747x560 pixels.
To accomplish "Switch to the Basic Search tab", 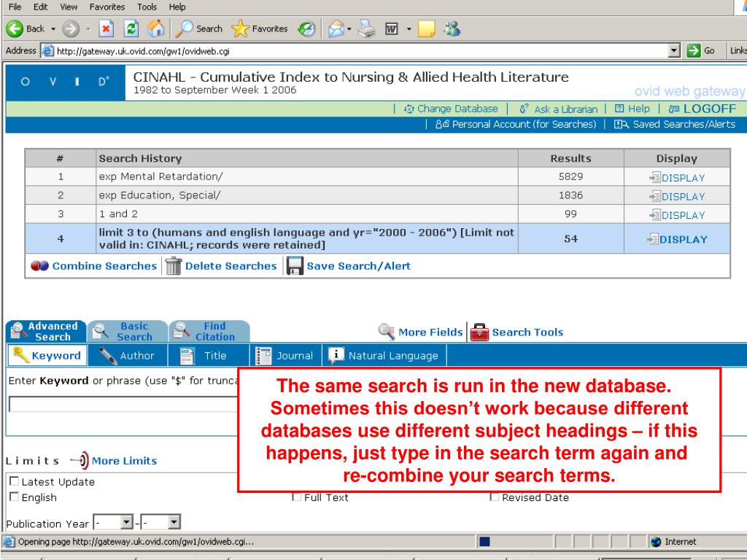I will pyautogui.click(x=128, y=331).
